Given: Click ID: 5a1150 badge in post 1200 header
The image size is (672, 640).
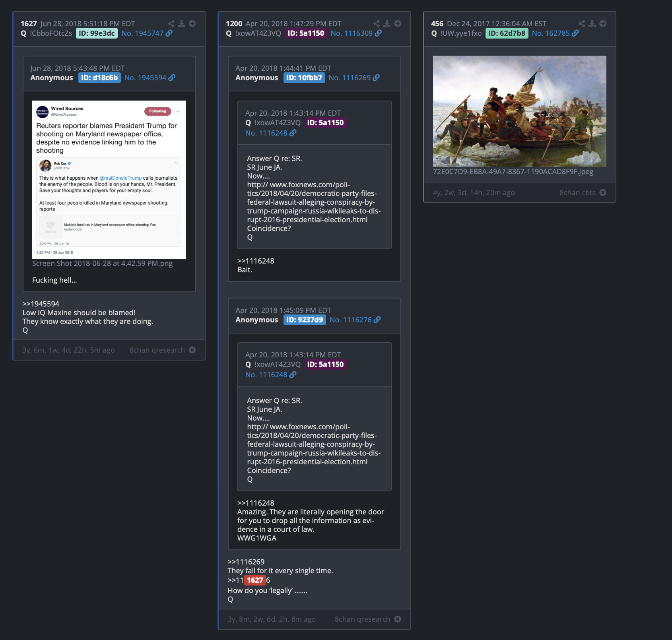Looking at the screenshot, I should click(x=306, y=33).
